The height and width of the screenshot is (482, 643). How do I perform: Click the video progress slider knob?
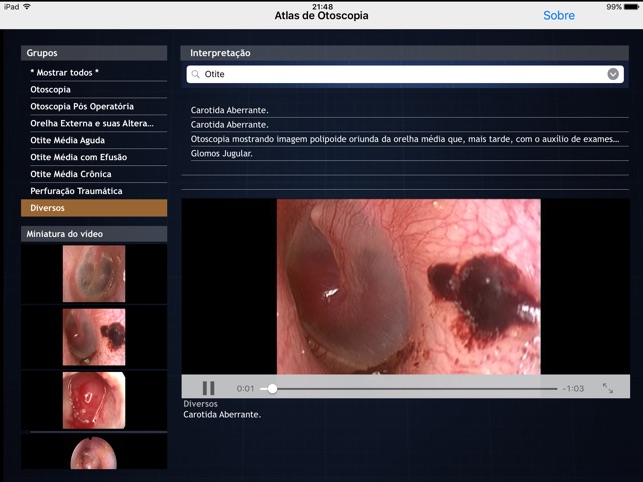pyautogui.click(x=272, y=388)
